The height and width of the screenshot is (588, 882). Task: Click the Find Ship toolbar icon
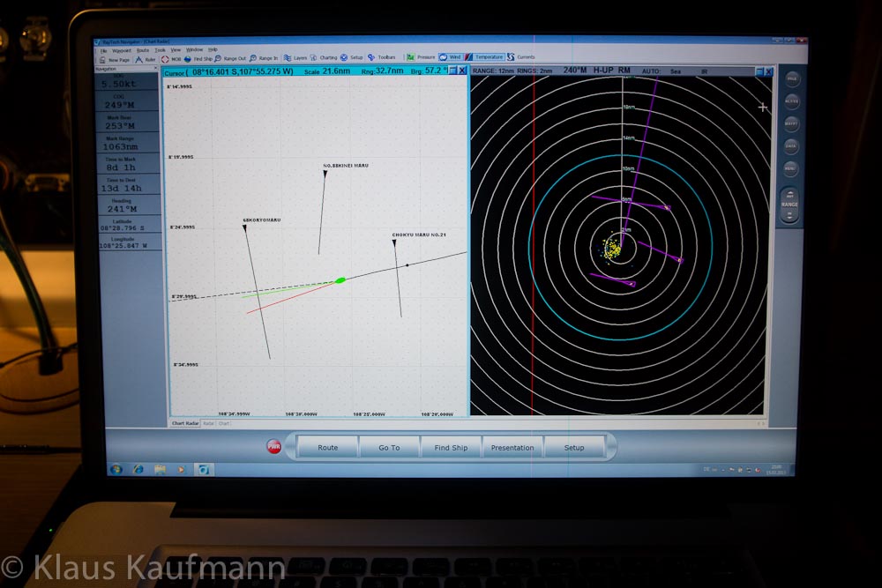pos(188,59)
